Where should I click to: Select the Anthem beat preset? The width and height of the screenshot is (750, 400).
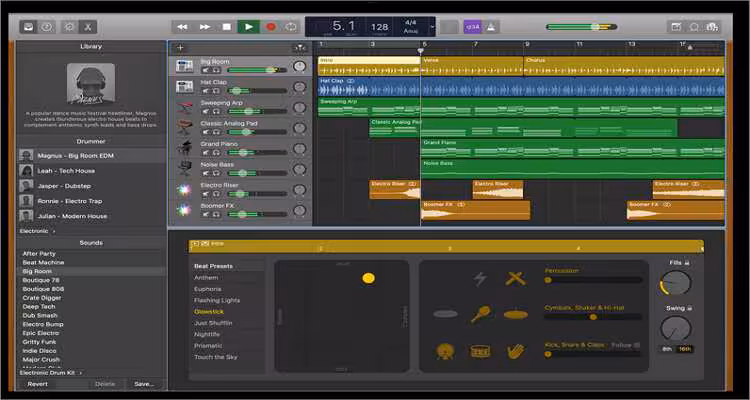[x=206, y=278]
